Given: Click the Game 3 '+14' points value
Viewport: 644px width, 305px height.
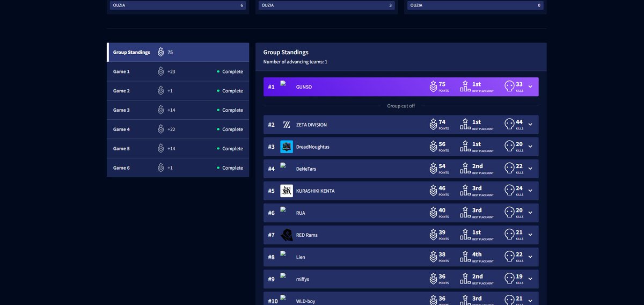Looking at the screenshot, I should [171, 110].
